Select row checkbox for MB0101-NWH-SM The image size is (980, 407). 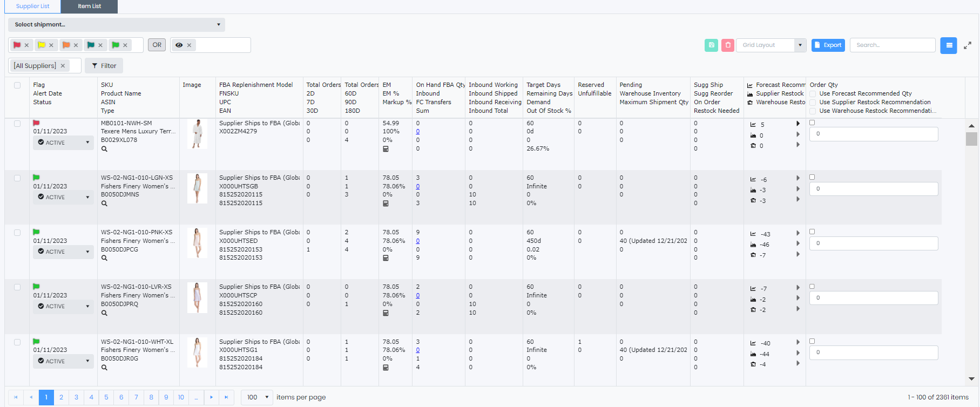17,124
